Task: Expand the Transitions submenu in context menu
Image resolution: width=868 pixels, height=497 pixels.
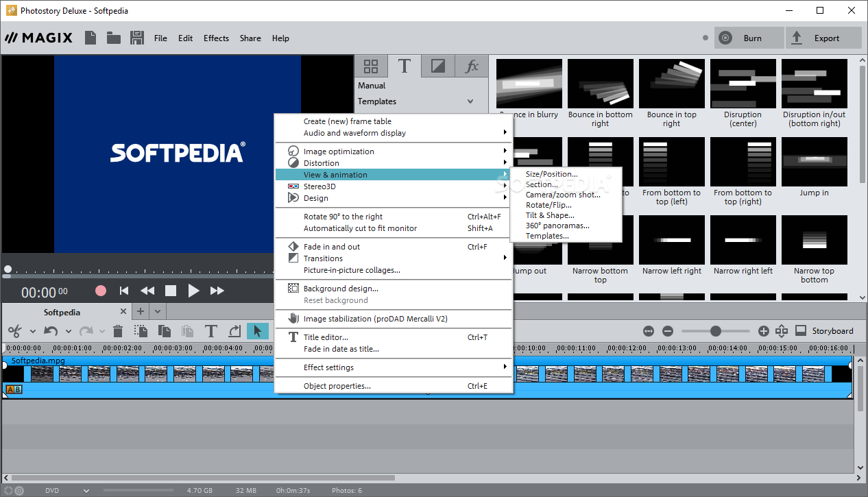Action: tap(394, 258)
